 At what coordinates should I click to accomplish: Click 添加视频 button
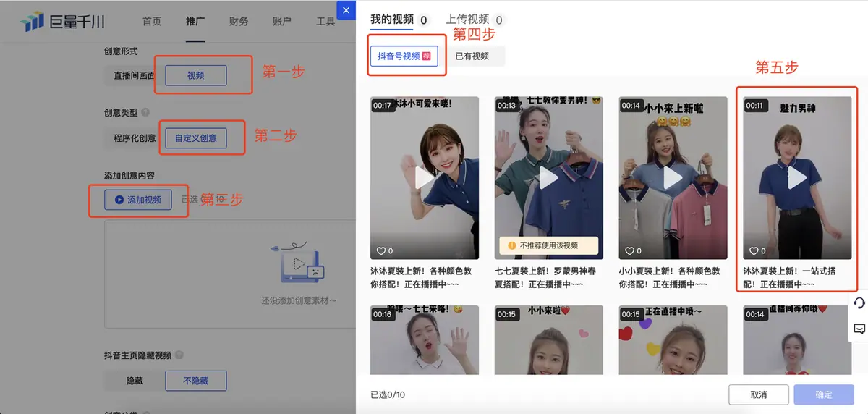(138, 200)
